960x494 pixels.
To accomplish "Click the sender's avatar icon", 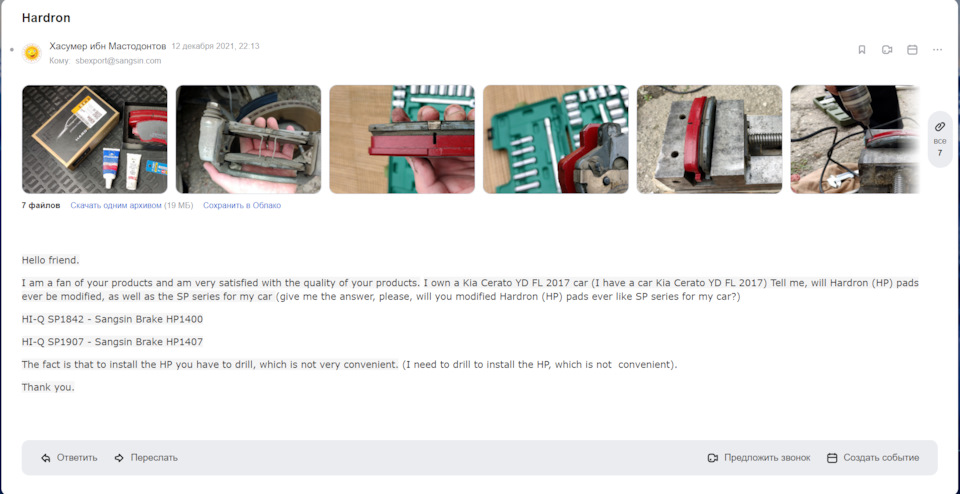I will click(x=32, y=53).
